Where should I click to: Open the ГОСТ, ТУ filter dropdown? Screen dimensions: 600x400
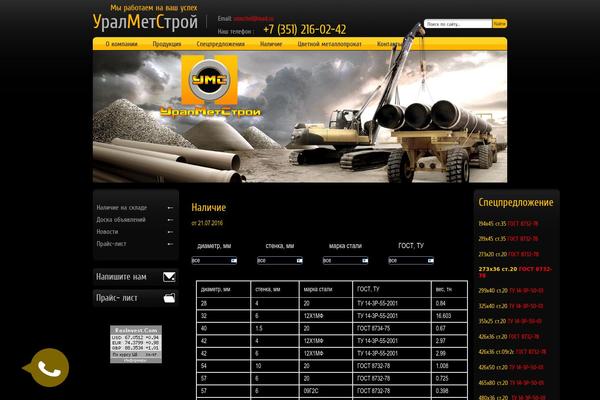411,261
